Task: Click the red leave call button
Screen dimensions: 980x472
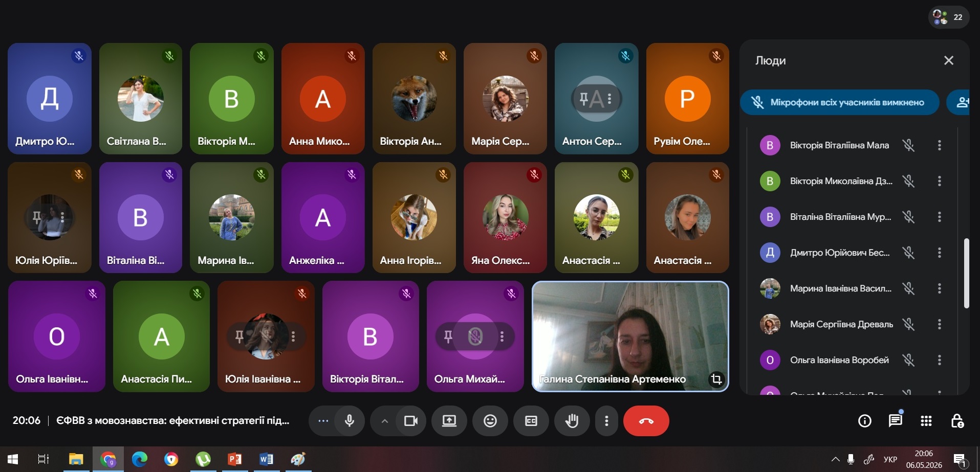Action: point(646,421)
